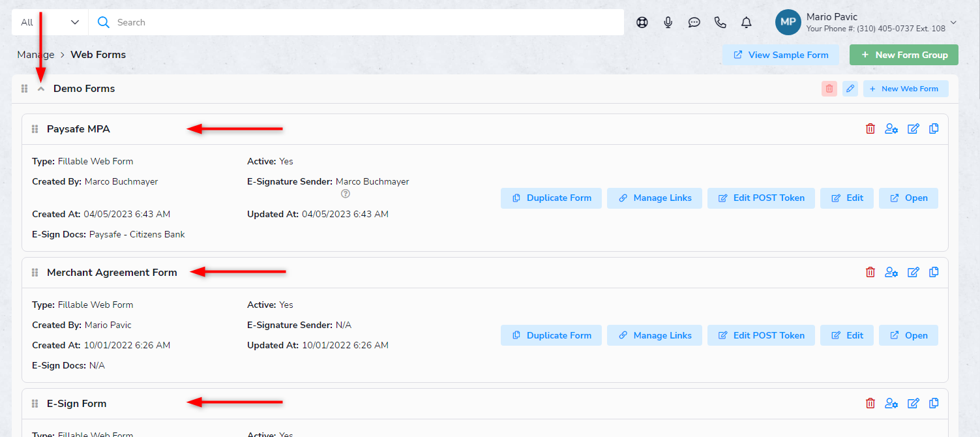Click edit icon in E-Sign Form header

[913, 403]
